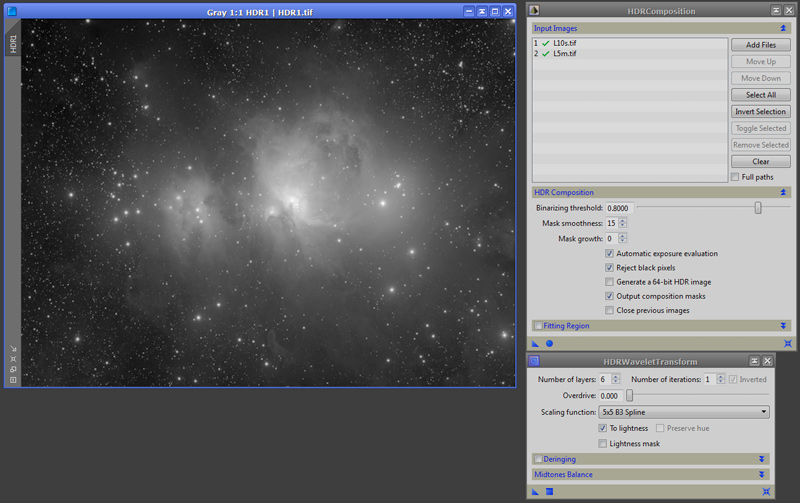Select L10s.tif in the input images list
Viewport: 800px width, 503px height.
pos(565,43)
